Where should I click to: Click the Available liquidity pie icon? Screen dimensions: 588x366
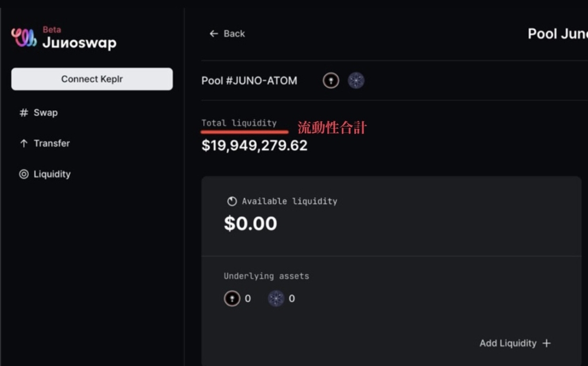coord(232,201)
